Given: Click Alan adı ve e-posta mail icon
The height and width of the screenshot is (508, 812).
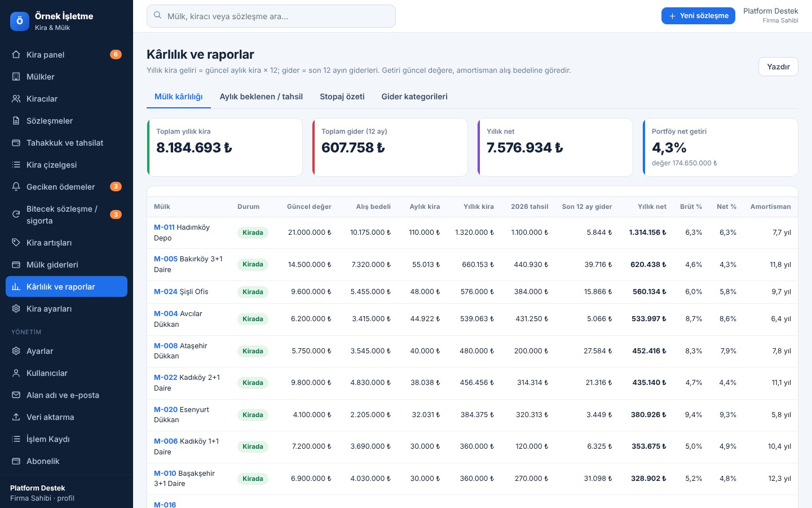Looking at the screenshot, I should (16, 395).
